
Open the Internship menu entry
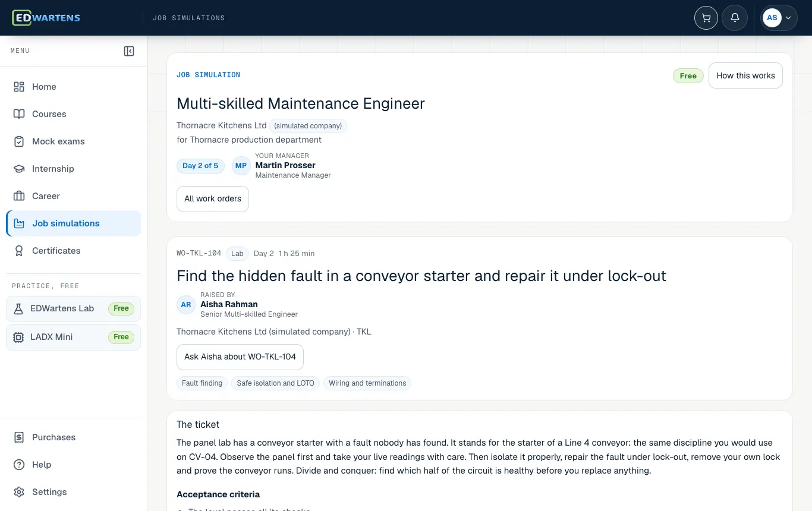pyautogui.click(x=74, y=169)
